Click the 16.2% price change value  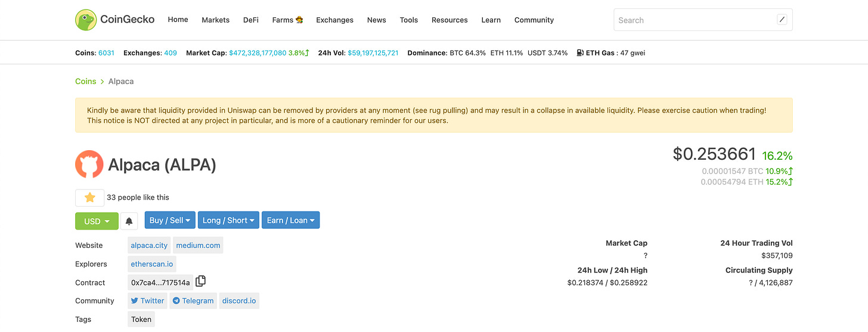(777, 156)
